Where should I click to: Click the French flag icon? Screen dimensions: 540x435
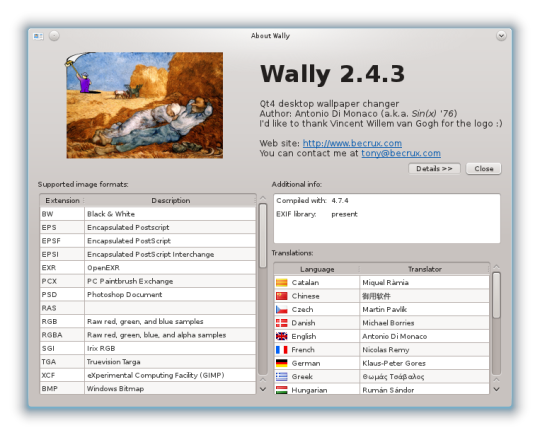pyautogui.click(x=281, y=350)
